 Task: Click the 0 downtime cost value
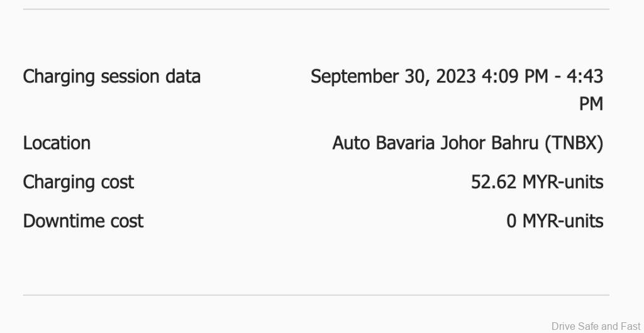click(x=512, y=221)
